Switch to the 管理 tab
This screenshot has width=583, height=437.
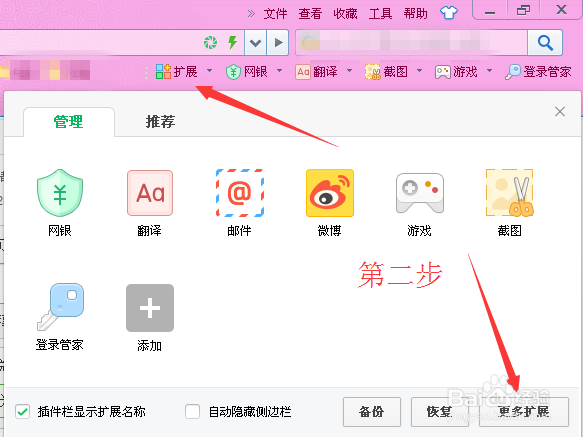coord(69,122)
